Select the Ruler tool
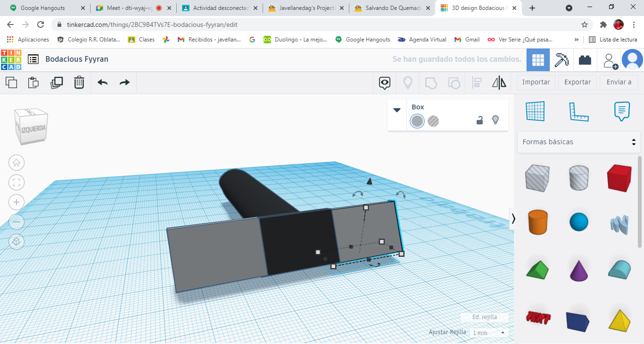The width and height of the screenshot is (644, 344). 578,111
